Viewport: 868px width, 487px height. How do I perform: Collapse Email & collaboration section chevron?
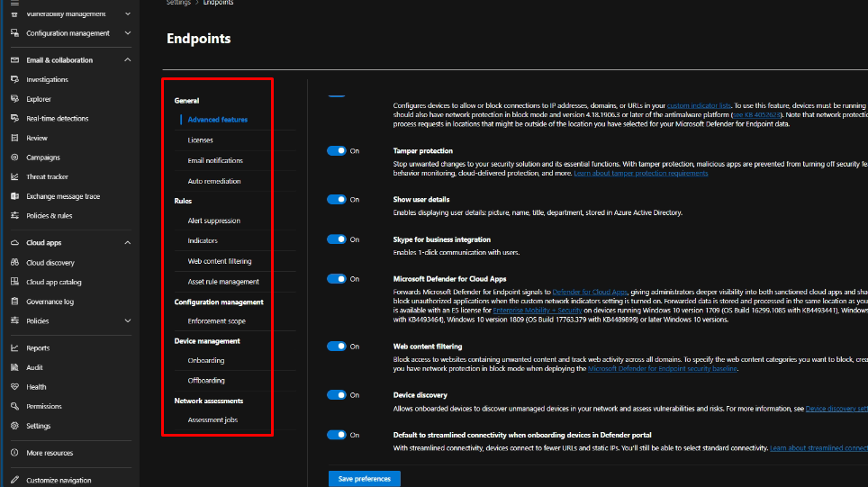[128, 59]
